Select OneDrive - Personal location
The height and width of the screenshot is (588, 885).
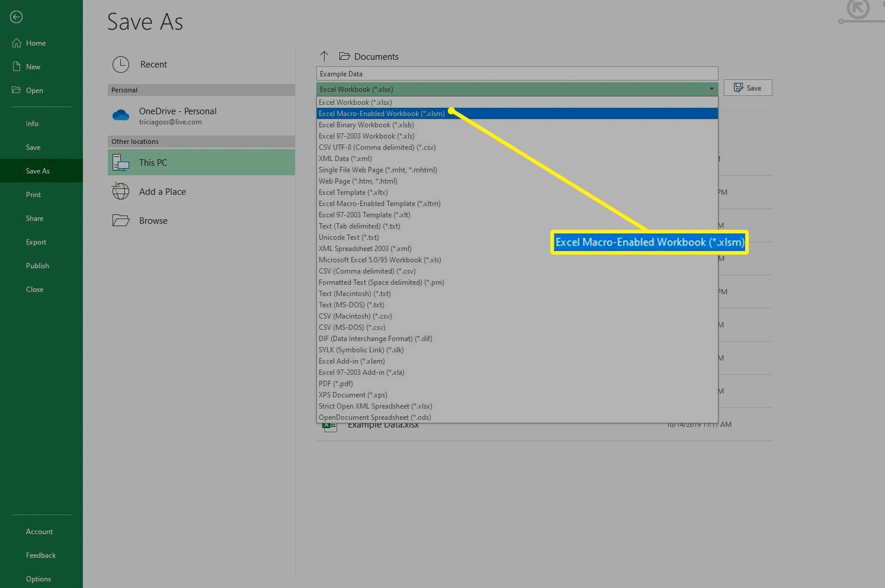pyautogui.click(x=201, y=115)
